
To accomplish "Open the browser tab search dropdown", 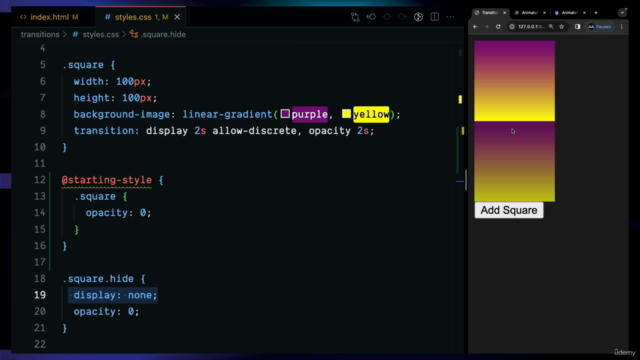I will pyautogui.click(x=622, y=13).
